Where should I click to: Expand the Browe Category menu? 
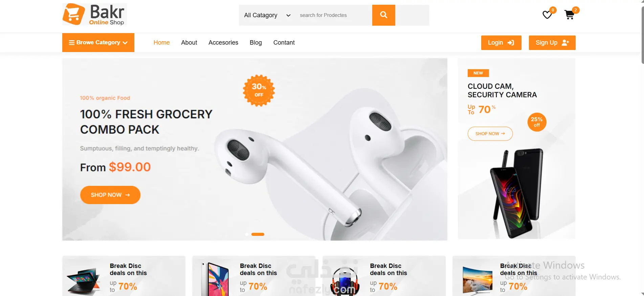pyautogui.click(x=98, y=43)
